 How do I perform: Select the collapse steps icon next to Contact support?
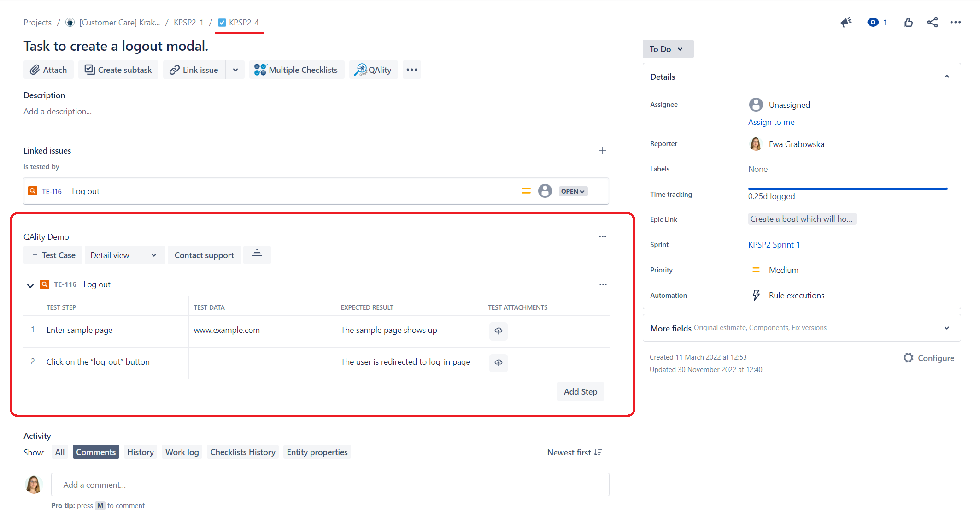(x=257, y=254)
